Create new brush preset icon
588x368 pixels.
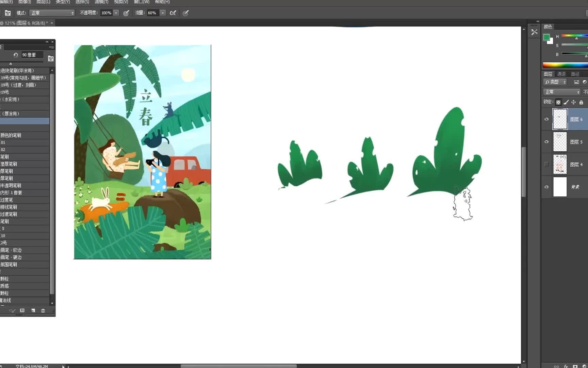point(33,311)
